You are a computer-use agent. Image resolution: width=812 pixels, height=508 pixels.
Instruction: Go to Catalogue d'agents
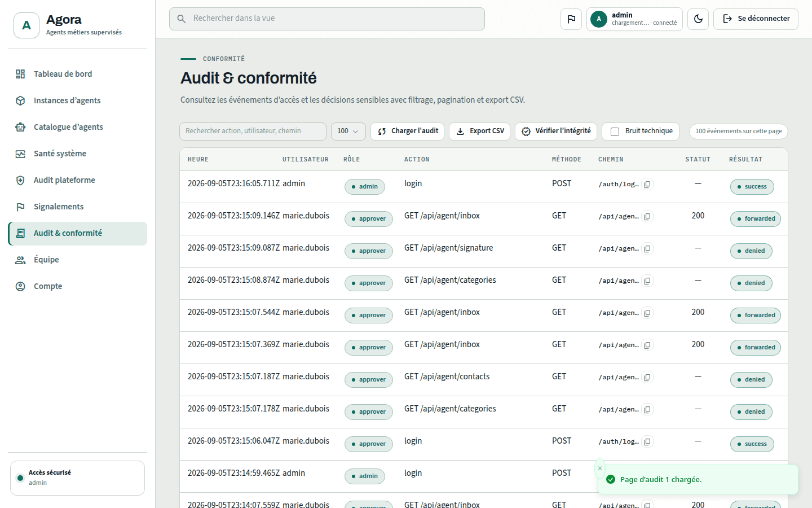pyautogui.click(x=77, y=127)
